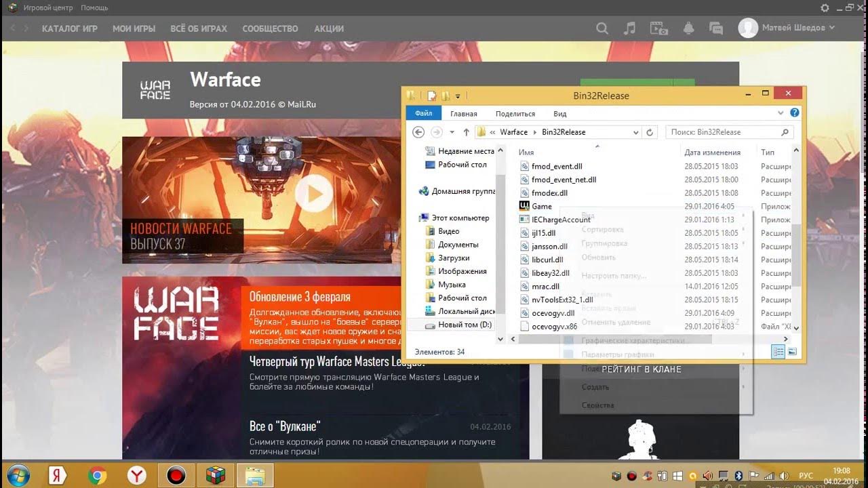Screen dimensions: 868x488
Task: Open the КАТАЛОГ ИГР tab
Action: pyautogui.click(x=70, y=28)
